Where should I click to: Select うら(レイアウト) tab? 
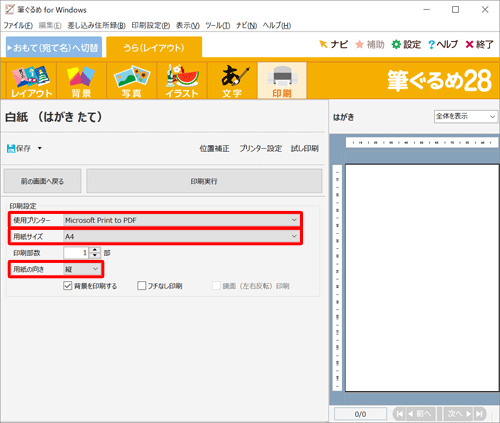tap(154, 48)
